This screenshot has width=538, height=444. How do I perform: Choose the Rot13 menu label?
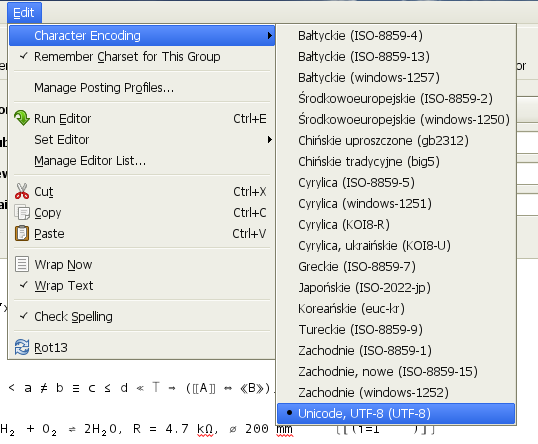point(51,348)
